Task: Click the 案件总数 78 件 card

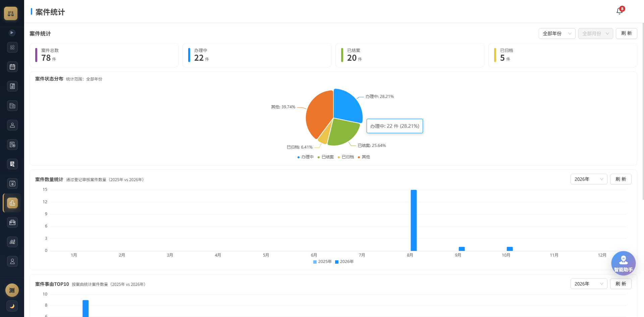Action: pos(104,55)
